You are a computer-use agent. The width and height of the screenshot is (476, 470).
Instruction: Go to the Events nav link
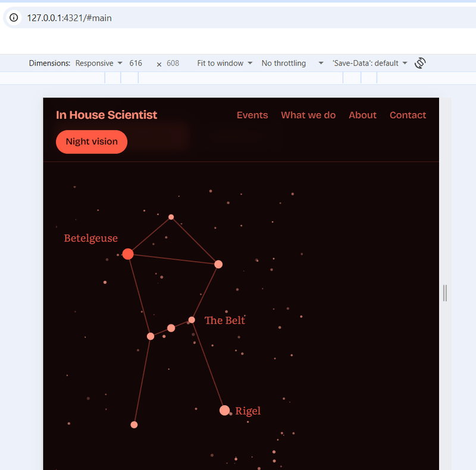point(252,115)
